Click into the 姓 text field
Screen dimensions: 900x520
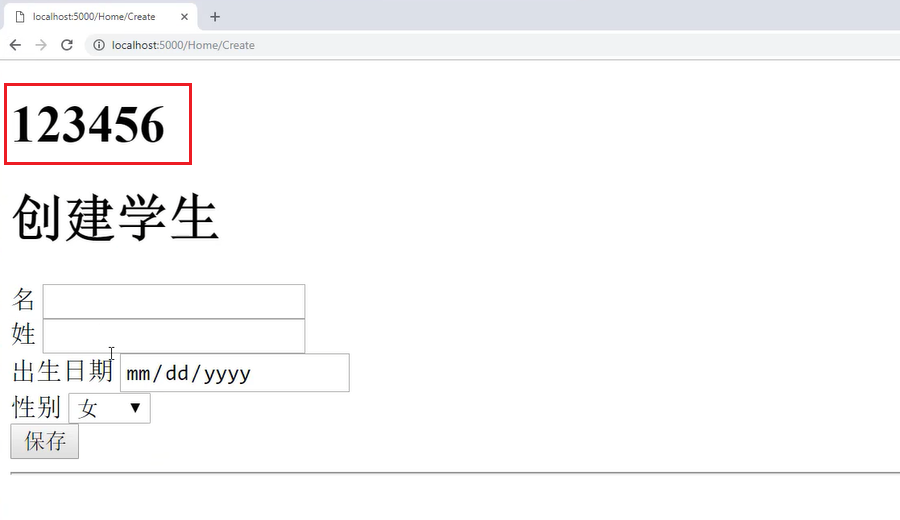[174, 336]
